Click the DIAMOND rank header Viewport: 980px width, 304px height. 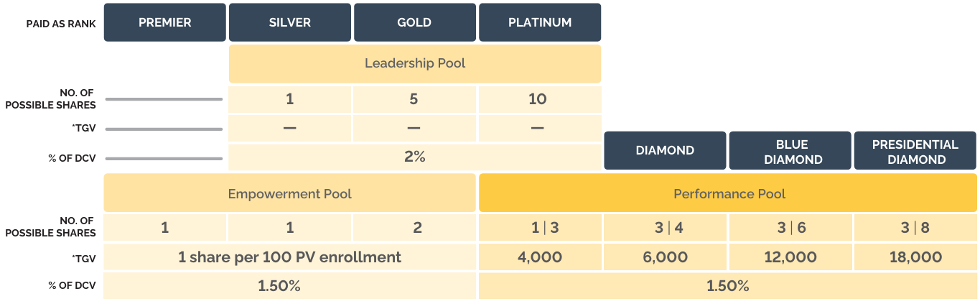[x=665, y=150]
